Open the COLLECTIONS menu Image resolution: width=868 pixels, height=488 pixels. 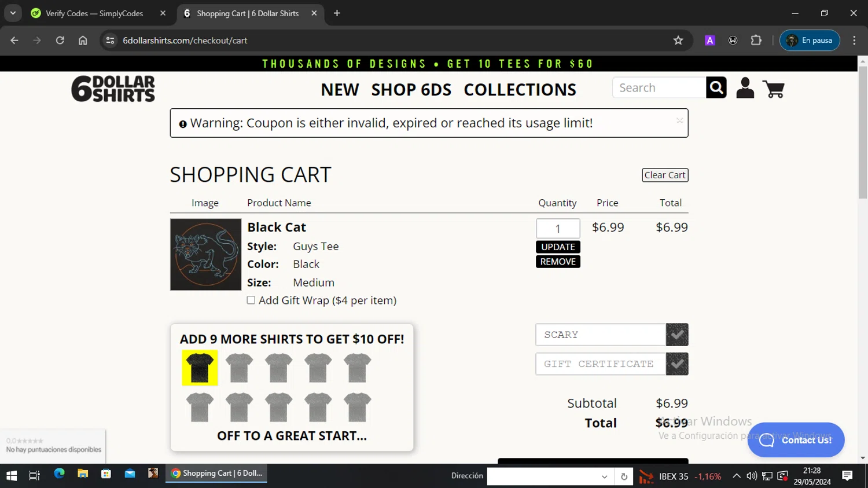click(x=520, y=90)
